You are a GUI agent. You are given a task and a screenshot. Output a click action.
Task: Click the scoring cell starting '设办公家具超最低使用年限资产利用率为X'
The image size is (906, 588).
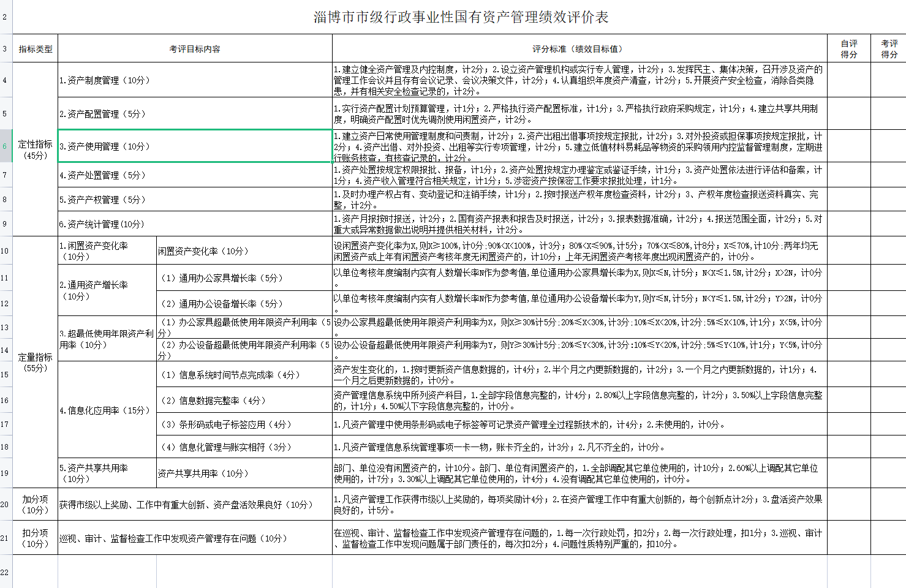[x=579, y=327]
